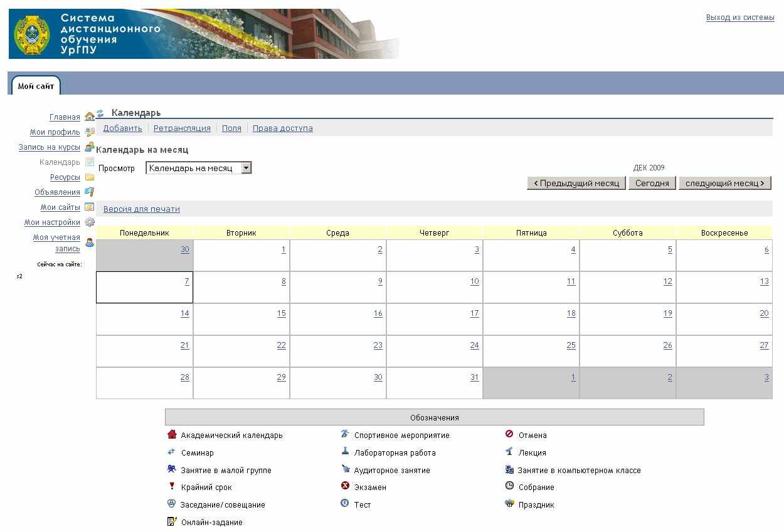Open Запись на курсы sidebar link
This screenshot has width=784, height=532.
coord(50,147)
